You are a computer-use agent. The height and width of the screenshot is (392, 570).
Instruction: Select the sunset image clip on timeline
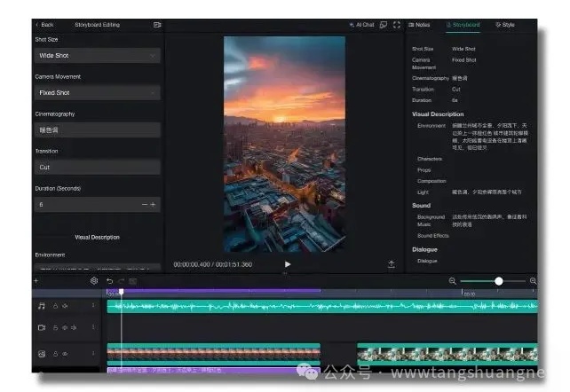pyautogui.click(x=214, y=354)
